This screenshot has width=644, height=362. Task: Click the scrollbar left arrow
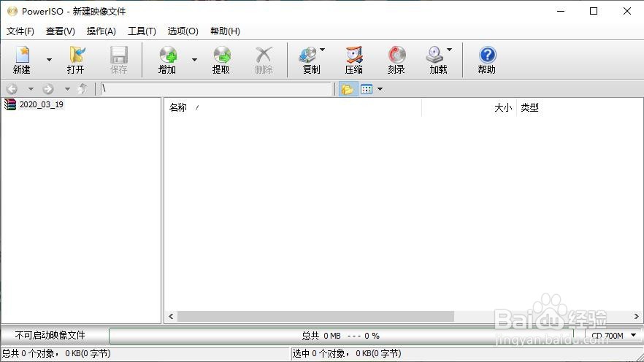coord(171,317)
